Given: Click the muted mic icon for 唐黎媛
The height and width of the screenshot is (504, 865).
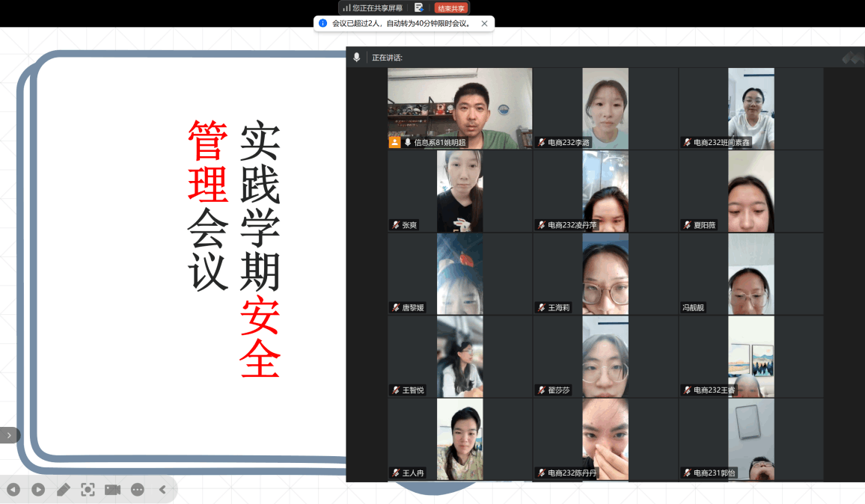Looking at the screenshot, I should click(x=396, y=307).
